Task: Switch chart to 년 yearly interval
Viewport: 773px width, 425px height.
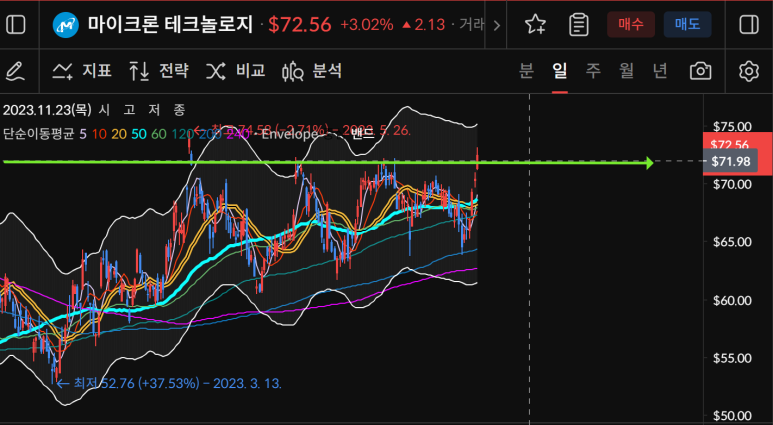Action: click(660, 71)
